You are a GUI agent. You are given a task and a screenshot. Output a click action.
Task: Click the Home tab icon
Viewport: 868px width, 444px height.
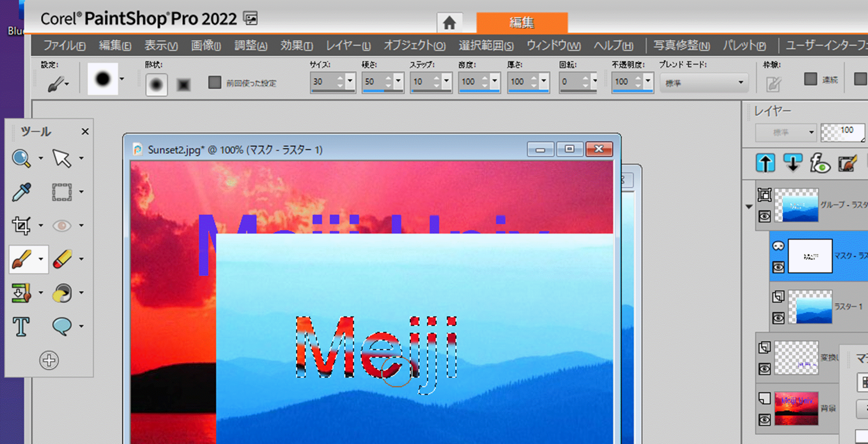click(x=449, y=23)
